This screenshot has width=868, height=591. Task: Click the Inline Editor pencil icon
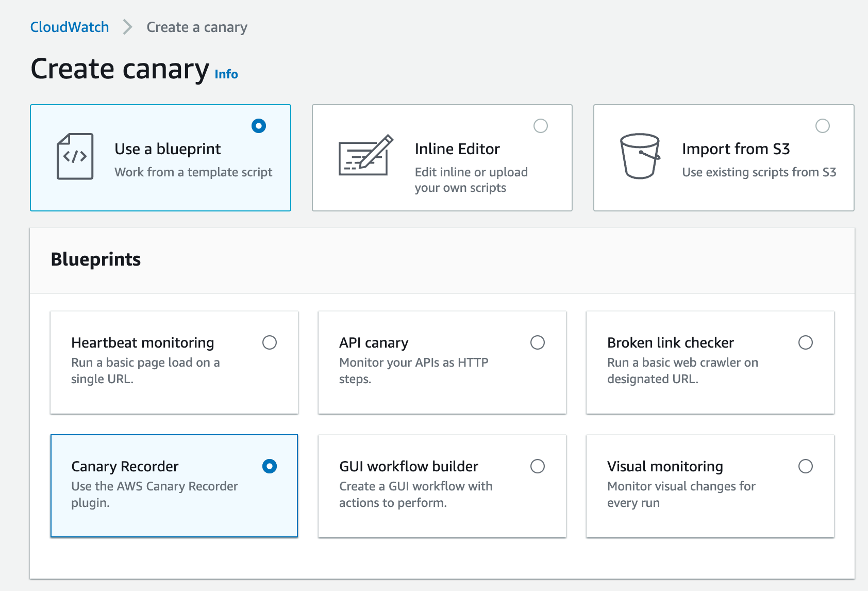[x=365, y=155]
